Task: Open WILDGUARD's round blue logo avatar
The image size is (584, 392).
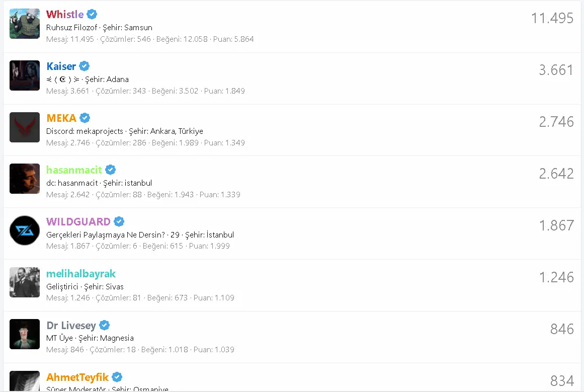Action: [x=25, y=230]
